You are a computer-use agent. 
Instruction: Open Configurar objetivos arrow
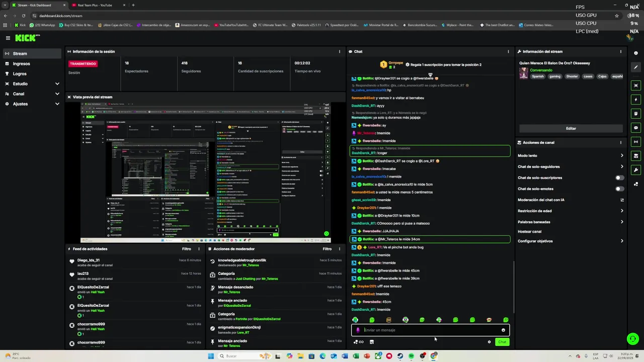(x=622, y=241)
